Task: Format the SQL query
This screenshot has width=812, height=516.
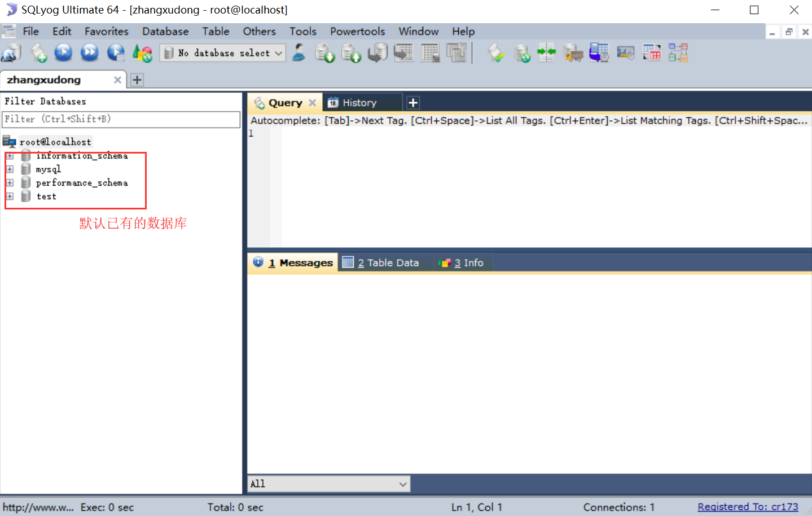Action: 495,53
